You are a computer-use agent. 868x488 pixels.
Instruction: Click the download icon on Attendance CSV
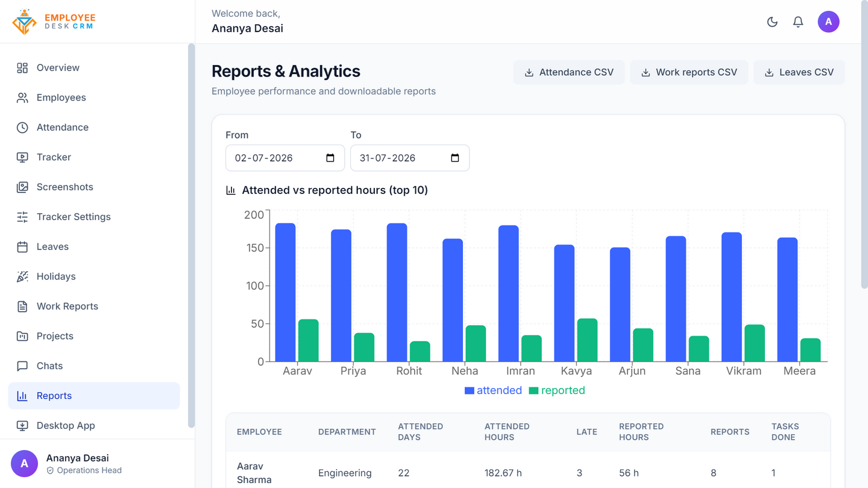point(529,72)
